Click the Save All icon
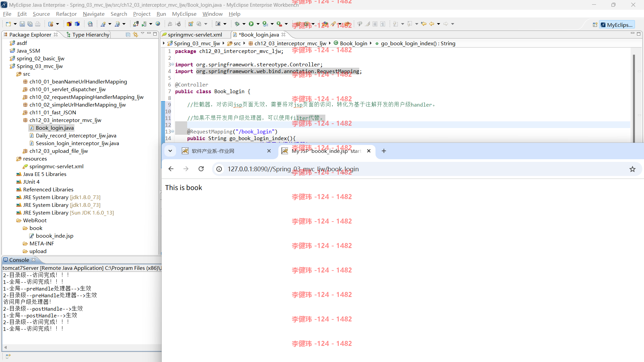The image size is (644, 362). pos(30,24)
